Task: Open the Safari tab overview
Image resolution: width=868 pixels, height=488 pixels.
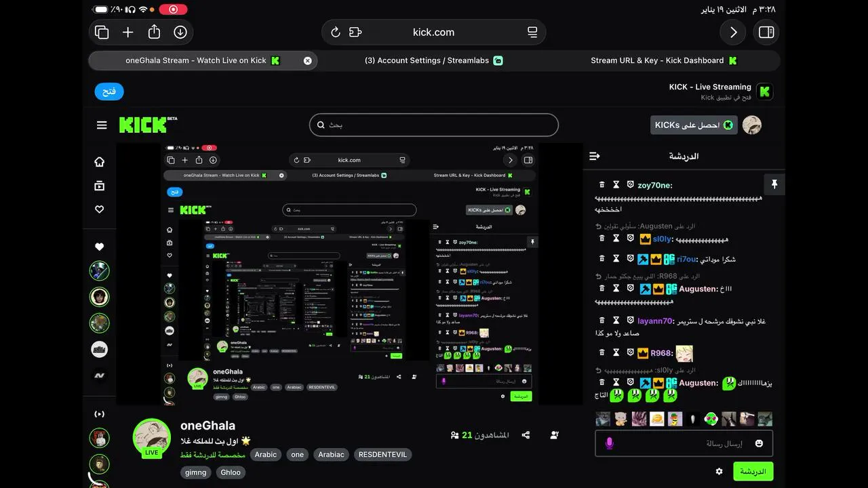Action: [102, 32]
